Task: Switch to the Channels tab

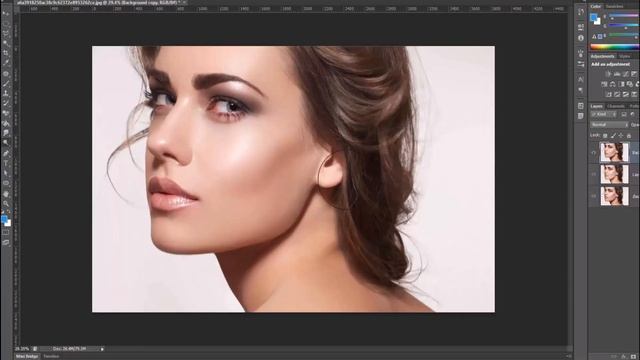Action: tap(616, 106)
